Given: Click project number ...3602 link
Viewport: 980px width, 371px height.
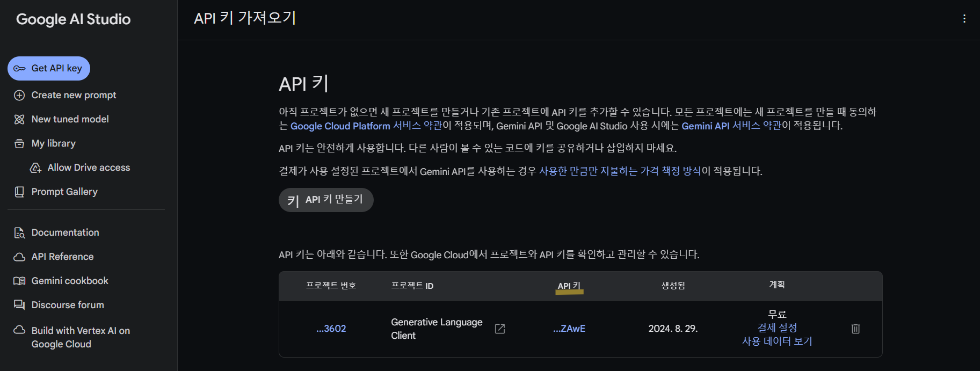Looking at the screenshot, I should [331, 329].
